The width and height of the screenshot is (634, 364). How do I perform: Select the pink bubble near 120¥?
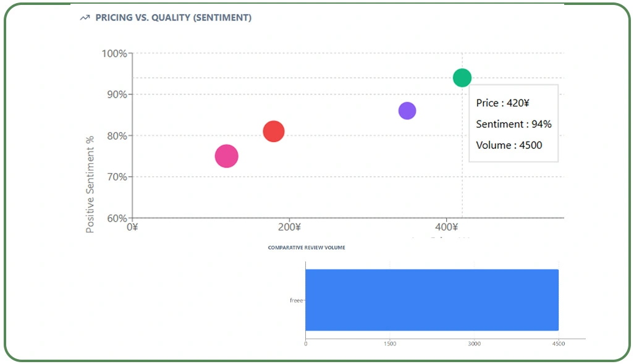[226, 156]
